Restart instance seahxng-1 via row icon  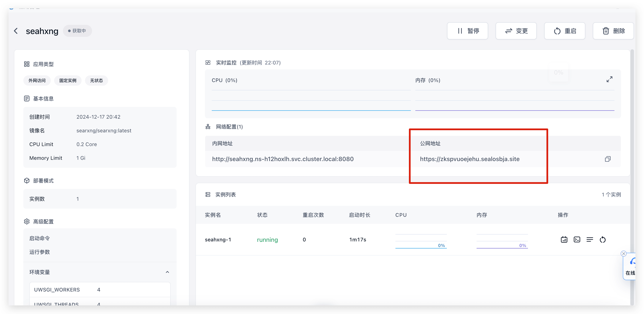click(602, 240)
